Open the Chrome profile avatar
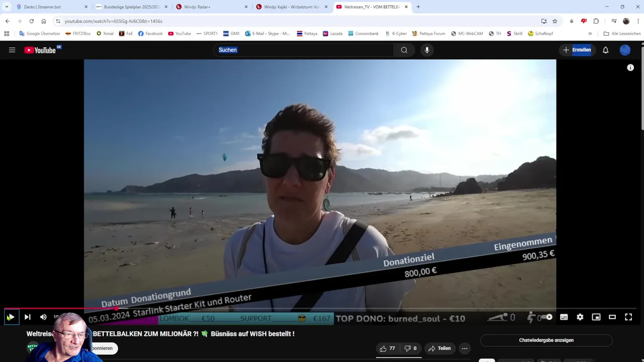 click(x=626, y=21)
